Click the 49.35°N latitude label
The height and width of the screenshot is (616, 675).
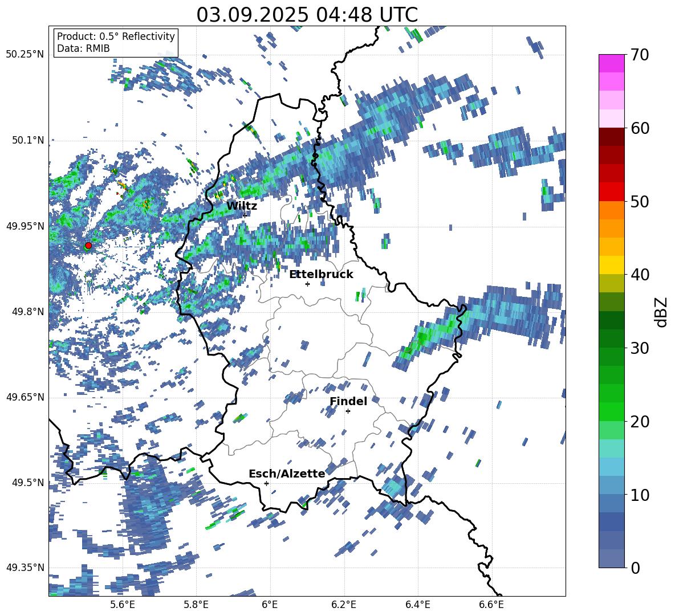click(x=25, y=568)
